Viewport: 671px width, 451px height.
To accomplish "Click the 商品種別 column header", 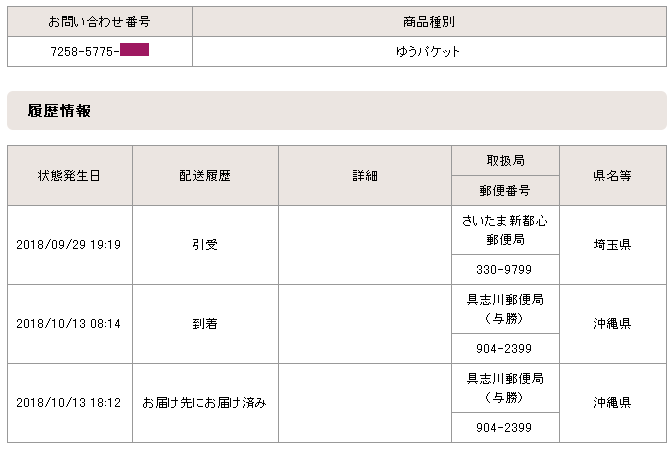I will 429,21.
